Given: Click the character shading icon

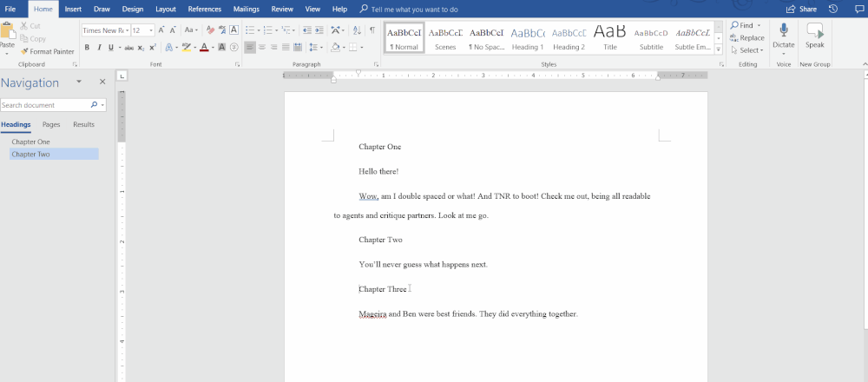Looking at the screenshot, I should point(222,48).
